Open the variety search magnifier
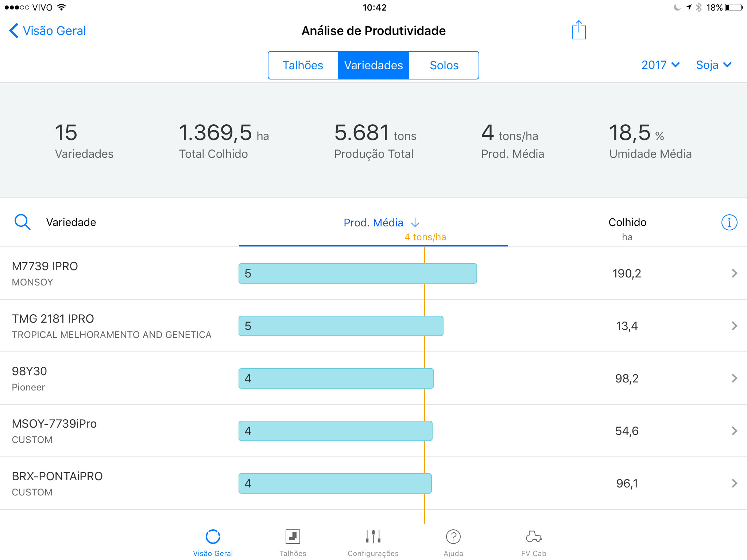The height and width of the screenshot is (560, 747). coord(22,222)
